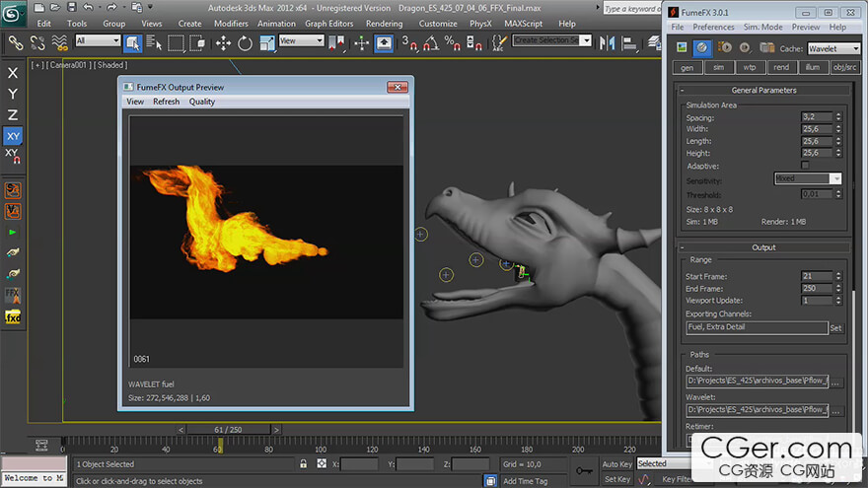The width and height of the screenshot is (868, 488).
Task: Open Sim. Mode menu in FumeFX
Action: point(762,27)
